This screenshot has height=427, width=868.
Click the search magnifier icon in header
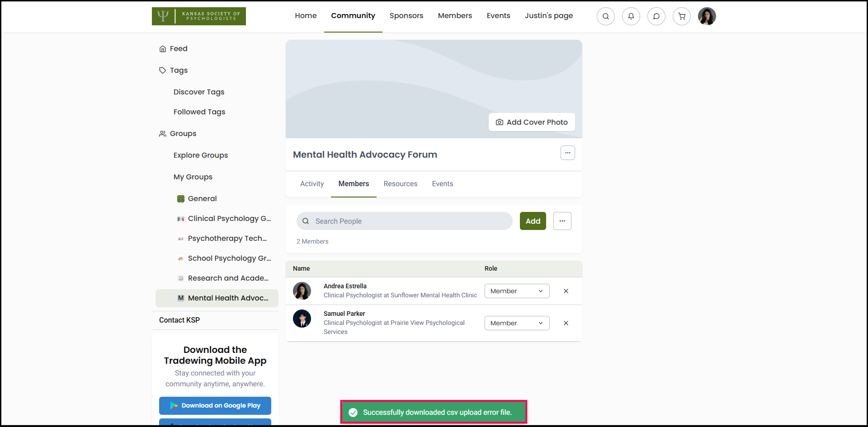coord(605,16)
